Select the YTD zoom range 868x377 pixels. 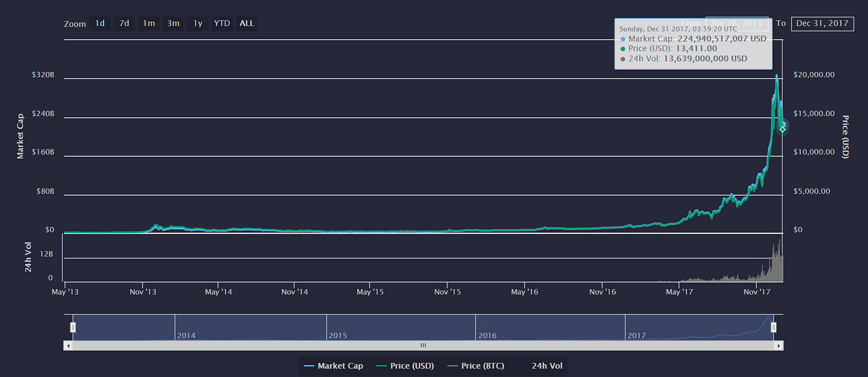tap(222, 24)
